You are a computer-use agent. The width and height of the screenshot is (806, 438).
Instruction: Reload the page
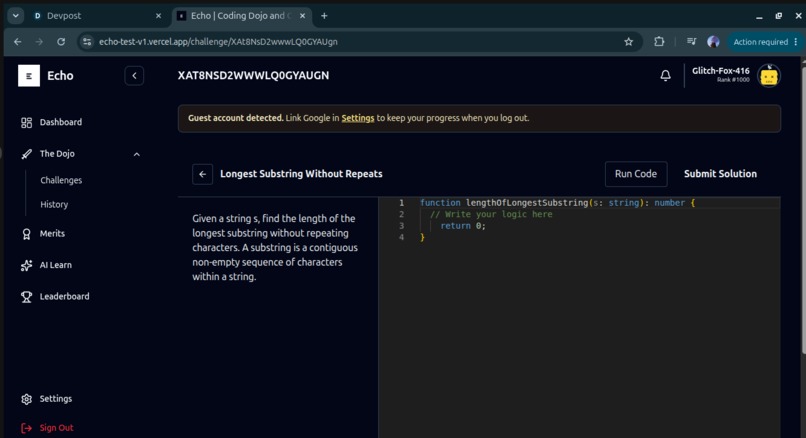click(61, 42)
